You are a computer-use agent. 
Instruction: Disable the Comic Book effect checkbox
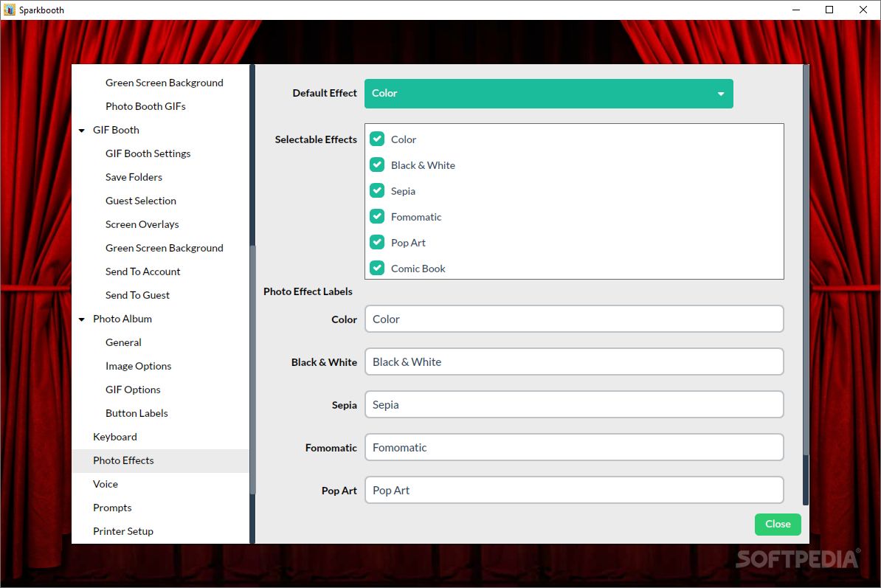coord(377,268)
